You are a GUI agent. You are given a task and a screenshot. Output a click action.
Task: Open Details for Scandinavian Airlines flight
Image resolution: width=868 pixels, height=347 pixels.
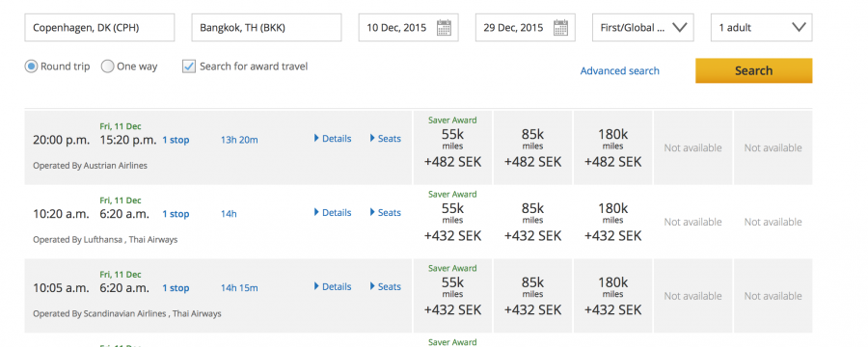(333, 286)
